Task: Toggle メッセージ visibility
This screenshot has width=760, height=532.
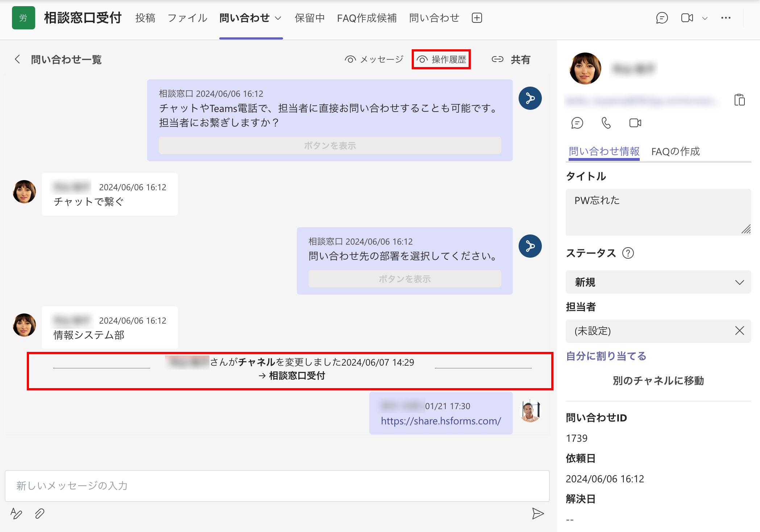Action: coord(374,59)
